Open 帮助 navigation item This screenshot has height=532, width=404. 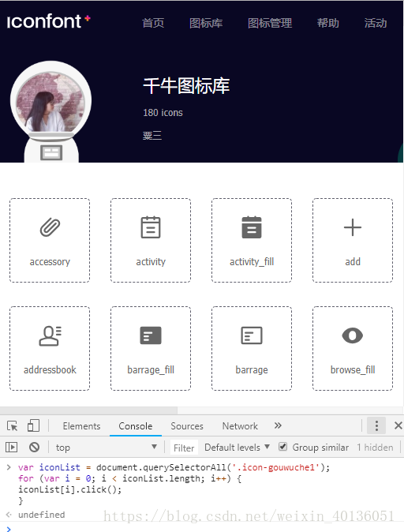328,23
